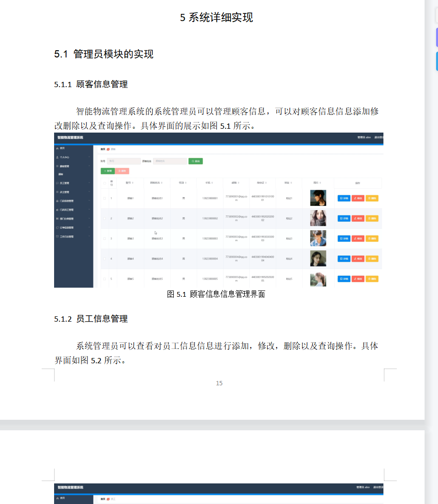
Task: Click the red icon in the breadcrumb bar
Action: pyautogui.click(x=108, y=149)
